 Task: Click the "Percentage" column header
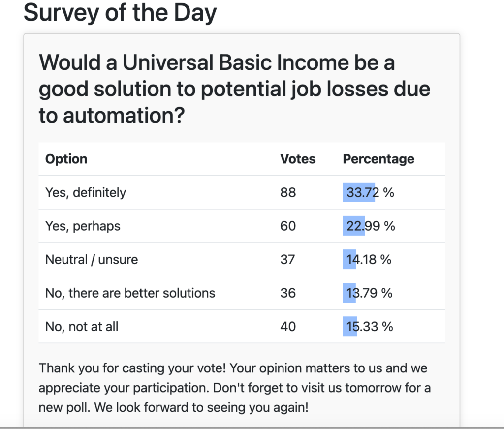(x=378, y=159)
